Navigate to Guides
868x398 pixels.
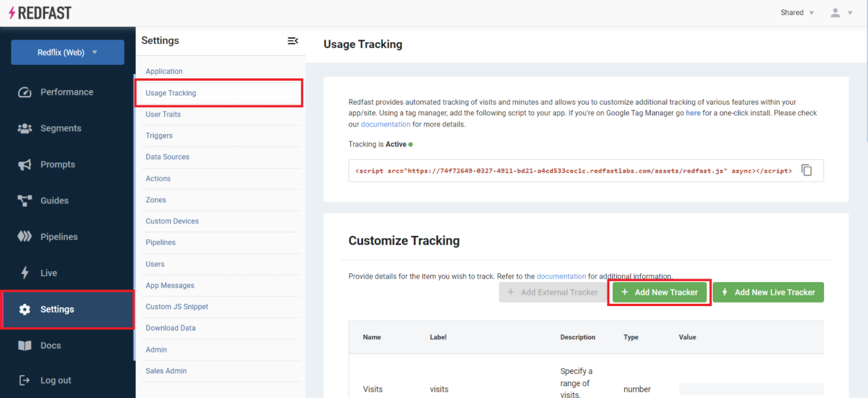click(x=54, y=201)
